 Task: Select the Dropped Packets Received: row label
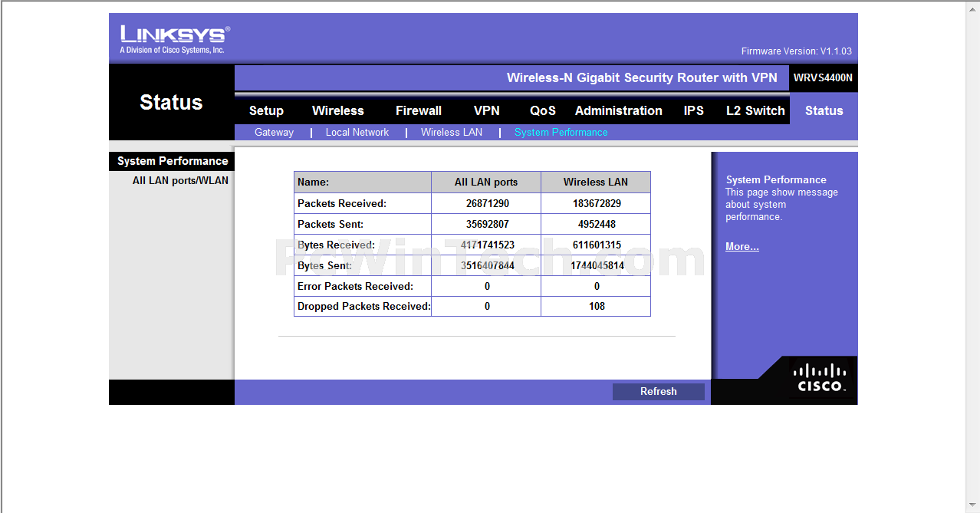tap(364, 306)
